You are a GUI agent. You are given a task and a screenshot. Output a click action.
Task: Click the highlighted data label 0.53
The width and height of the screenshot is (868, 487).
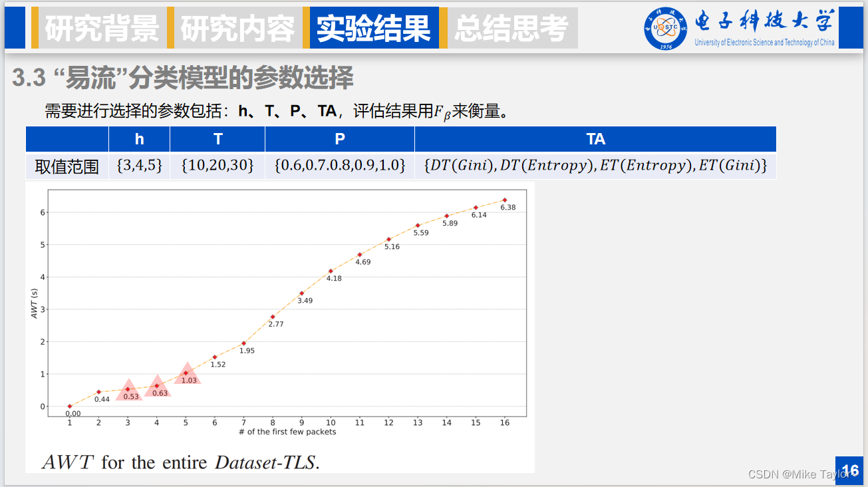(x=131, y=397)
